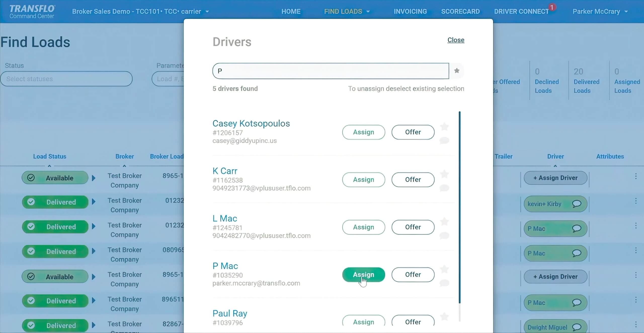The height and width of the screenshot is (333, 644).
Task: Click first Available load status pill
Action: pyautogui.click(x=55, y=178)
